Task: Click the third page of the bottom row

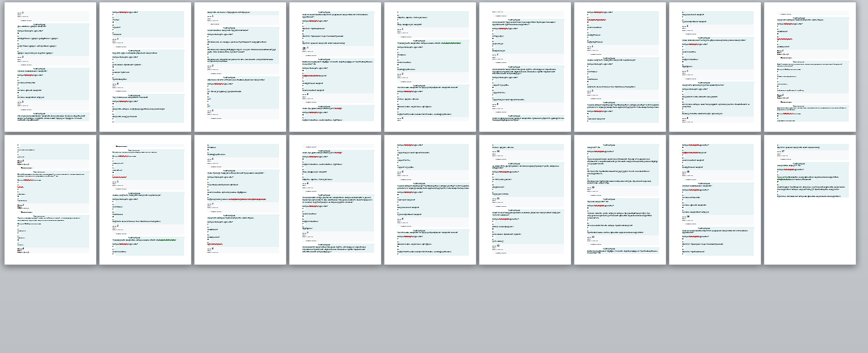Action: pyautogui.click(x=240, y=200)
